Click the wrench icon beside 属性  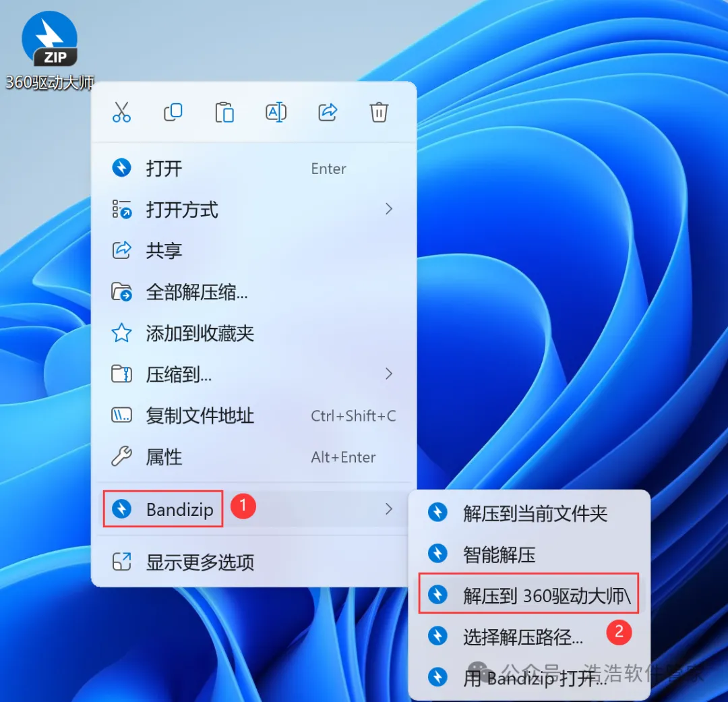pos(121,457)
